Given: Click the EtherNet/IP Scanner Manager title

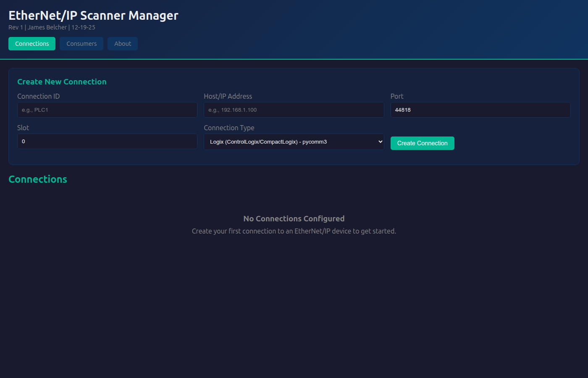Looking at the screenshot, I should [94, 16].
